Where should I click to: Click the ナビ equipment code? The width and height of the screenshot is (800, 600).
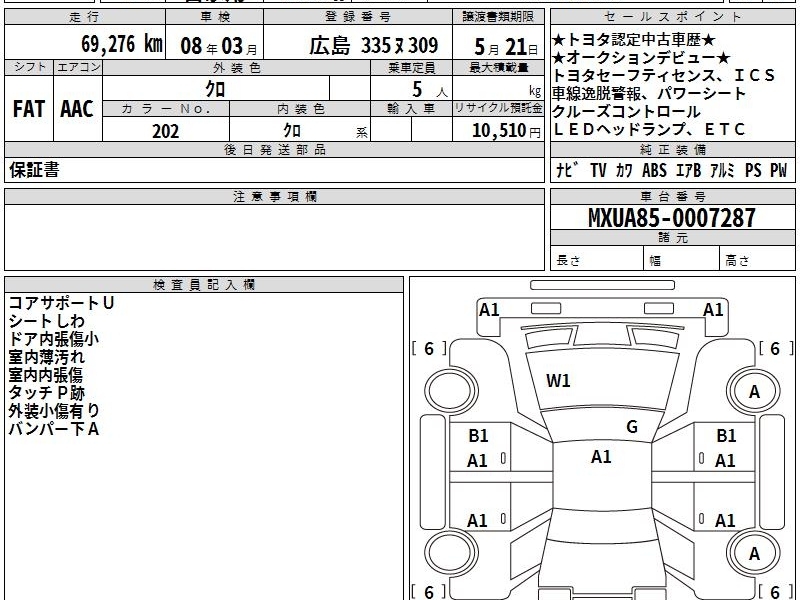point(567,170)
